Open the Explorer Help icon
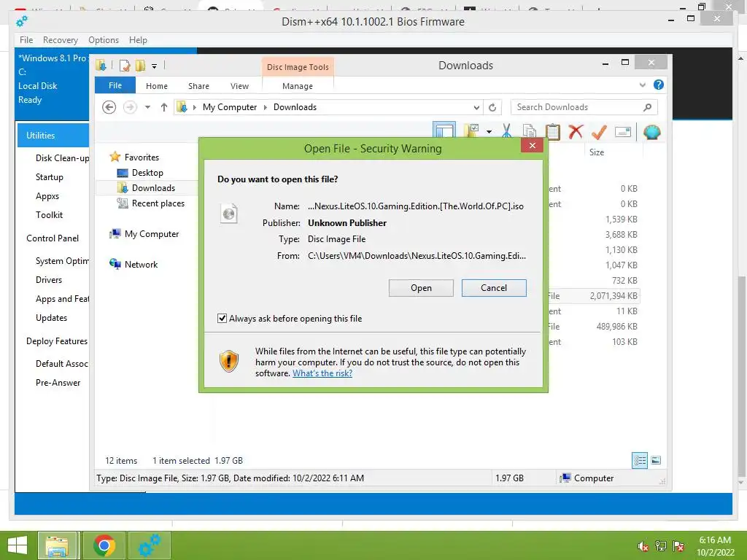The height and width of the screenshot is (560, 747). tap(659, 85)
